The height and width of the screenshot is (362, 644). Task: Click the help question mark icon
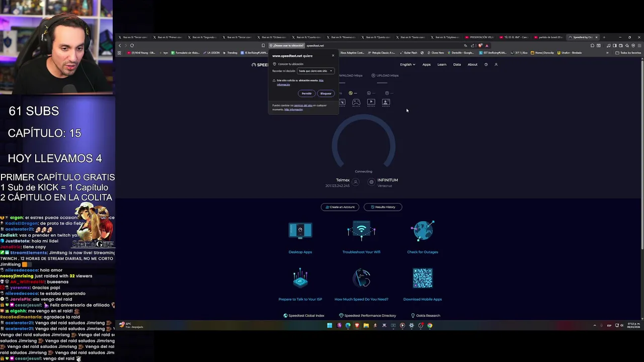(486, 64)
